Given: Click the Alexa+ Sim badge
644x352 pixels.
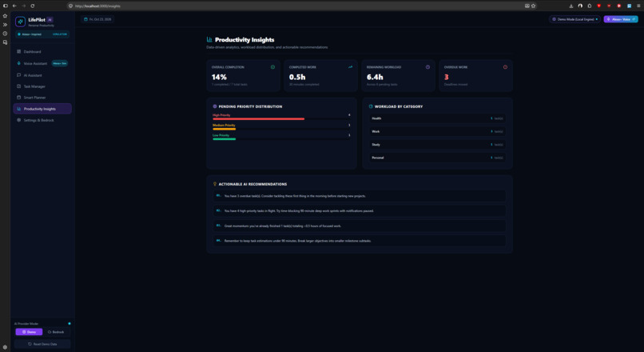Looking at the screenshot, I should (60, 63).
